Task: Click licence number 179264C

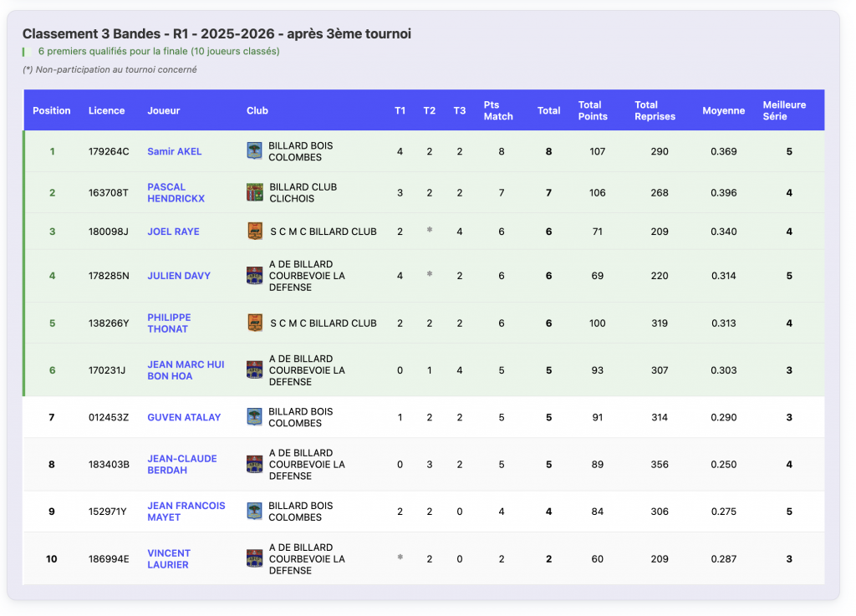Action: 109,151
